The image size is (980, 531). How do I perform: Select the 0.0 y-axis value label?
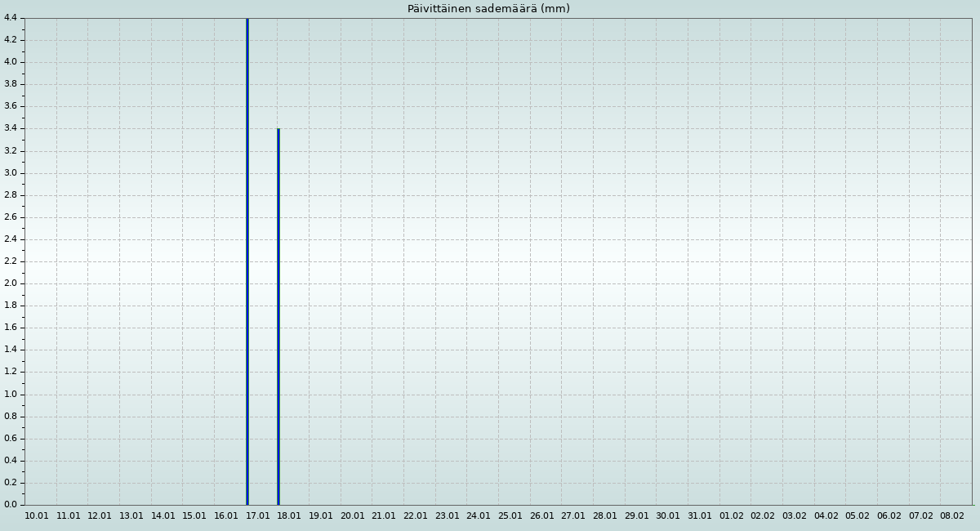pyautogui.click(x=11, y=505)
